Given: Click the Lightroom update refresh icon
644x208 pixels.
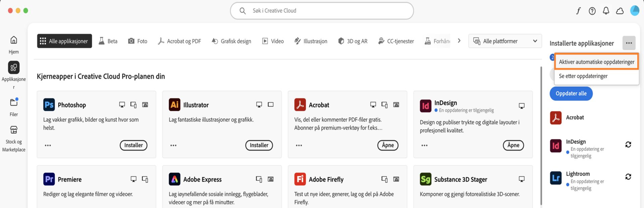Looking at the screenshot, I should pos(628,177).
